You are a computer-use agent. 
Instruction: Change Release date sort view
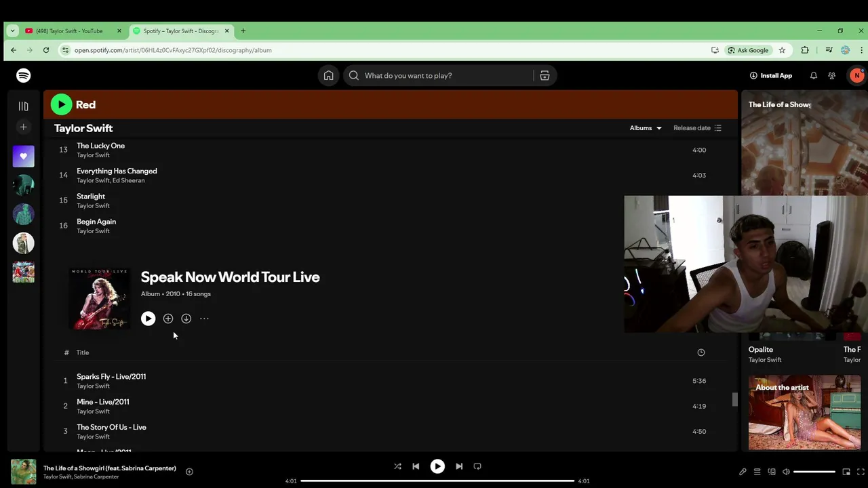(698, 128)
